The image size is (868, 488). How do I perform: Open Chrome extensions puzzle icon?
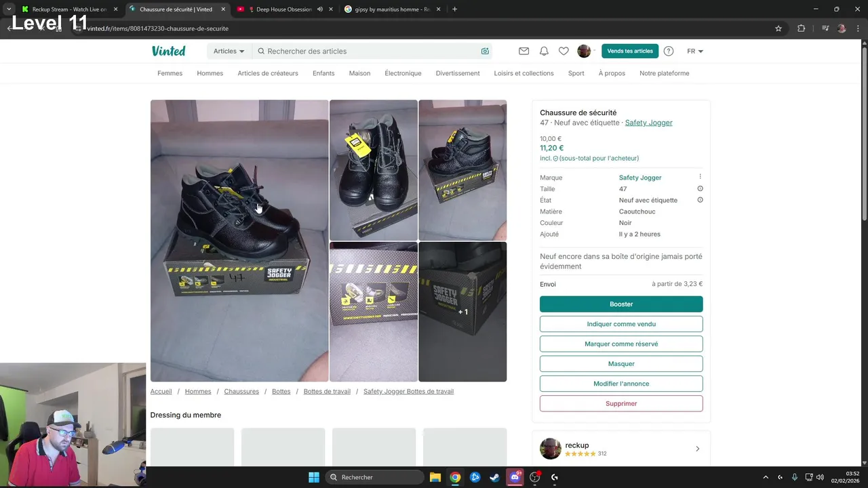(802, 28)
